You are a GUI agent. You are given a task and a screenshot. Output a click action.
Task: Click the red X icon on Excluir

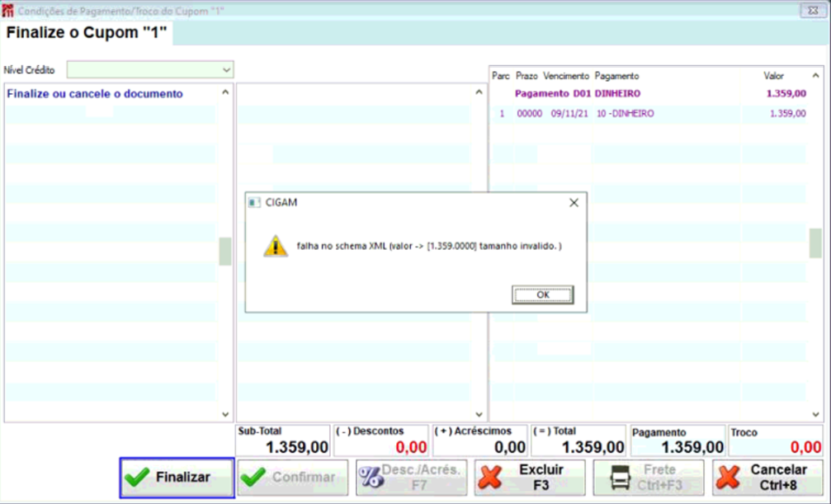490,477
